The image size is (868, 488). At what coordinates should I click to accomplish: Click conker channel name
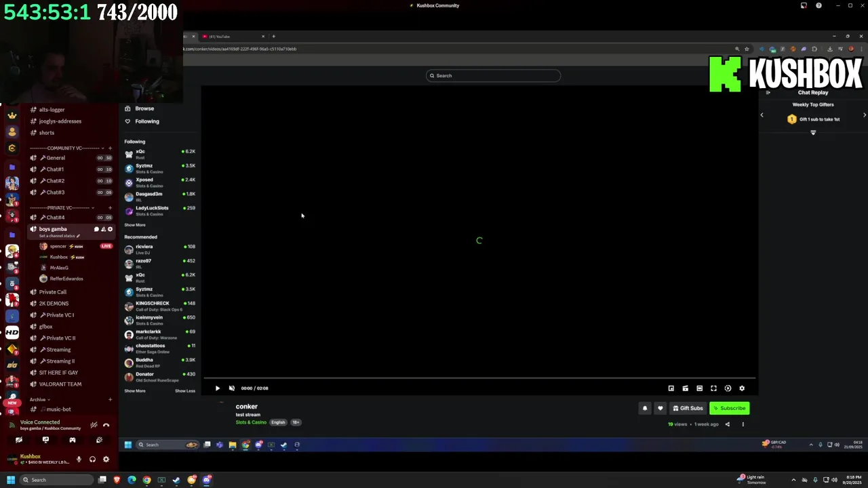pyautogui.click(x=247, y=407)
